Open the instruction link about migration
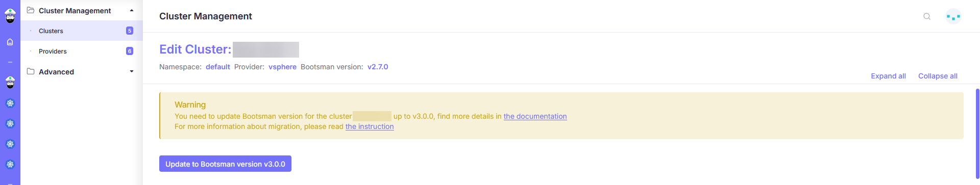The height and width of the screenshot is (185, 980). click(x=370, y=126)
